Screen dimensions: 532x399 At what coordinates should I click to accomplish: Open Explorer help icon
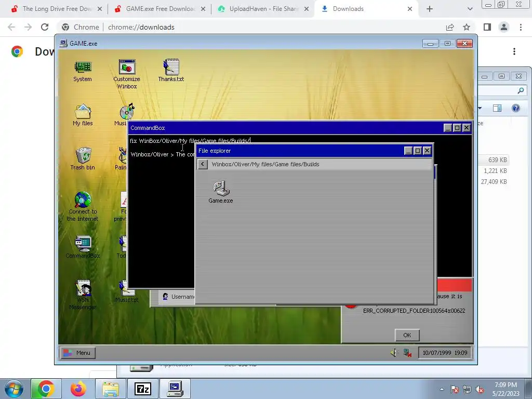click(x=516, y=108)
